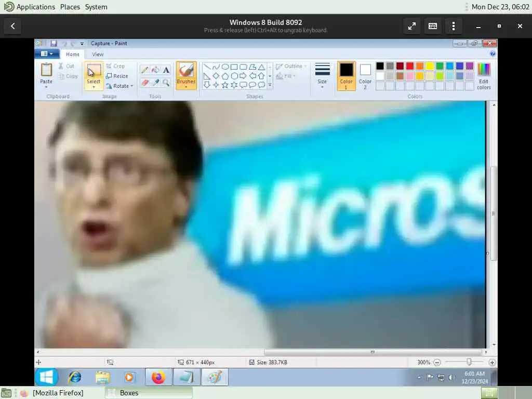Go back in Boxes window
This screenshot has width=532, height=399.
point(13,26)
